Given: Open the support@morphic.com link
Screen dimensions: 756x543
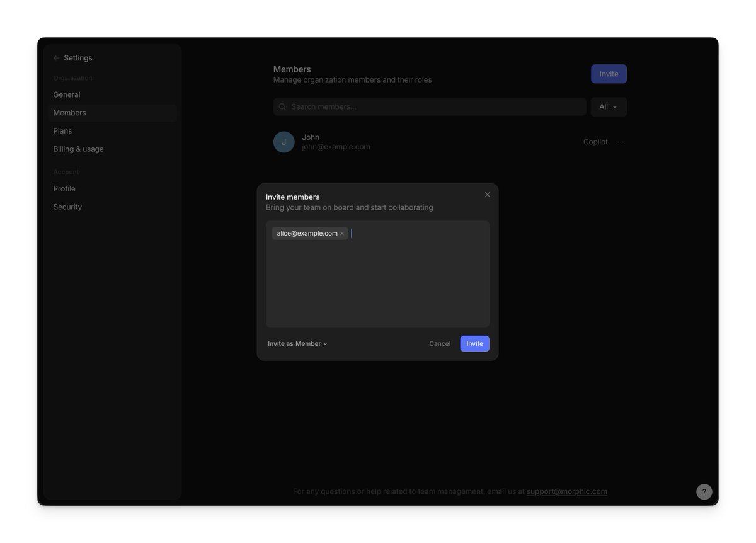Looking at the screenshot, I should (567, 491).
